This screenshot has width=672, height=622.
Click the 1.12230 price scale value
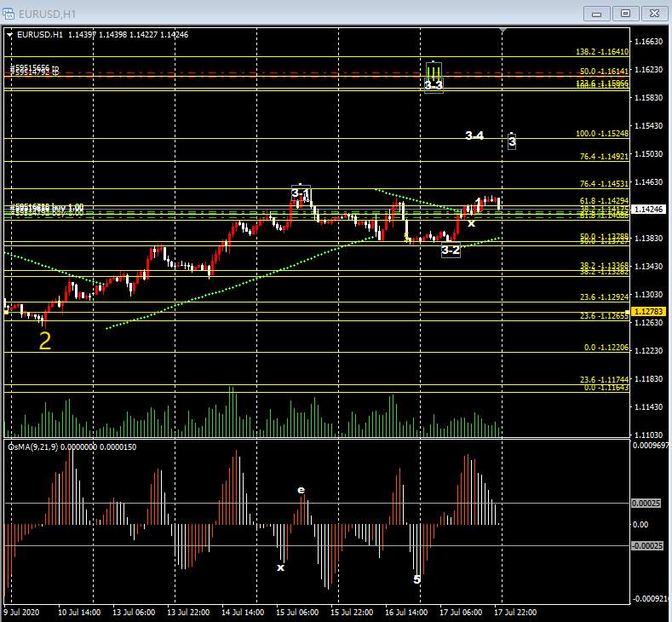click(x=649, y=351)
